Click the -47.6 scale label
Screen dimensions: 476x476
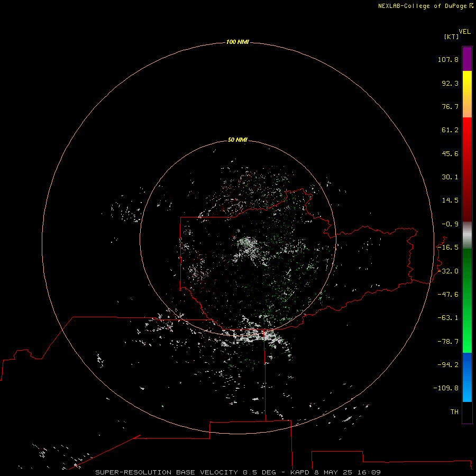pyautogui.click(x=448, y=295)
